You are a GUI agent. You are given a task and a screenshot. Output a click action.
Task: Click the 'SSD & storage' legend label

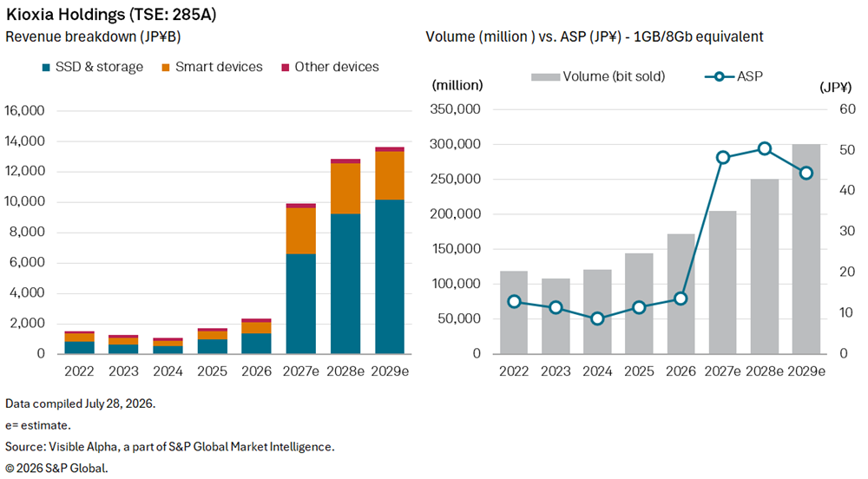[99, 67]
